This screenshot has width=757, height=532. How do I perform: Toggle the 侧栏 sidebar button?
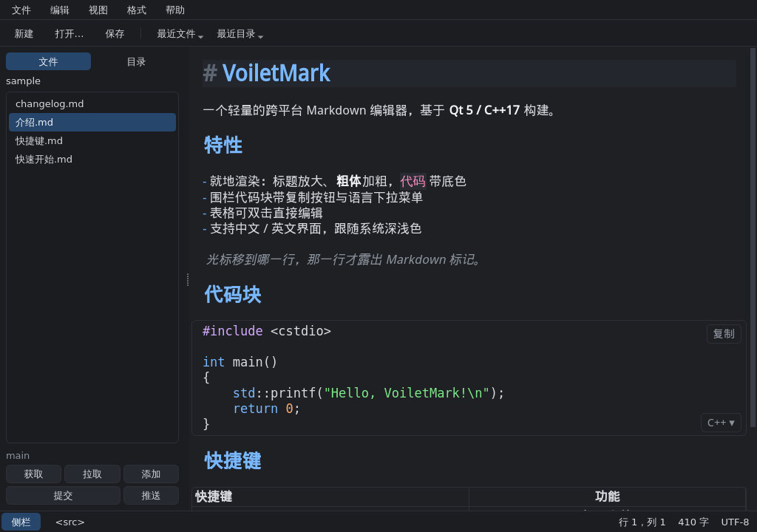21,522
